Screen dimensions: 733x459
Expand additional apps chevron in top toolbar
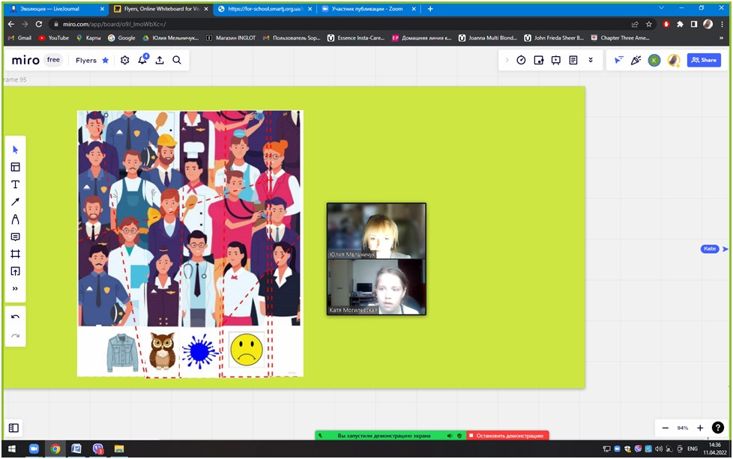point(590,60)
